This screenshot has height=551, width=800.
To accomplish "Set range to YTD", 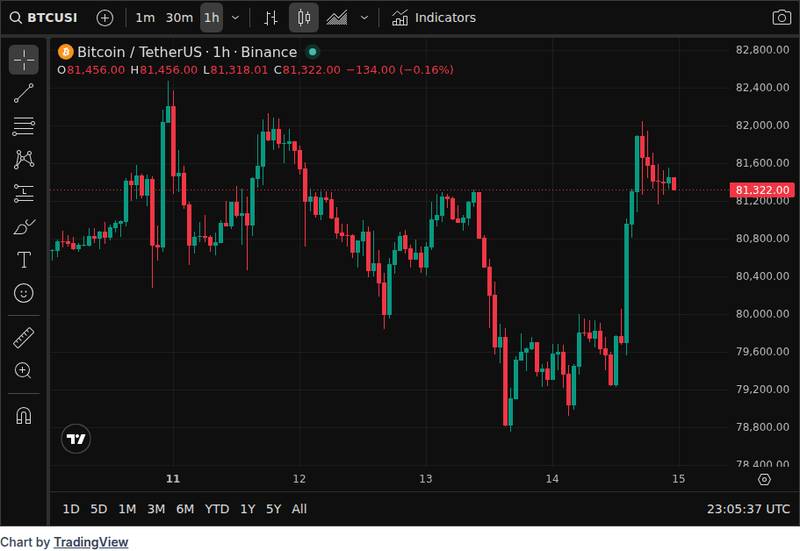I will [x=217, y=509].
